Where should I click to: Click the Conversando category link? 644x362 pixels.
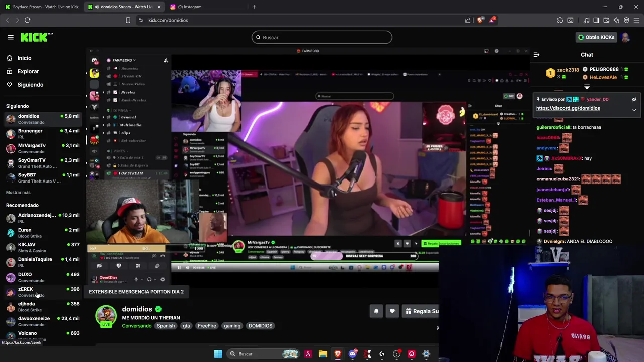pos(136,326)
